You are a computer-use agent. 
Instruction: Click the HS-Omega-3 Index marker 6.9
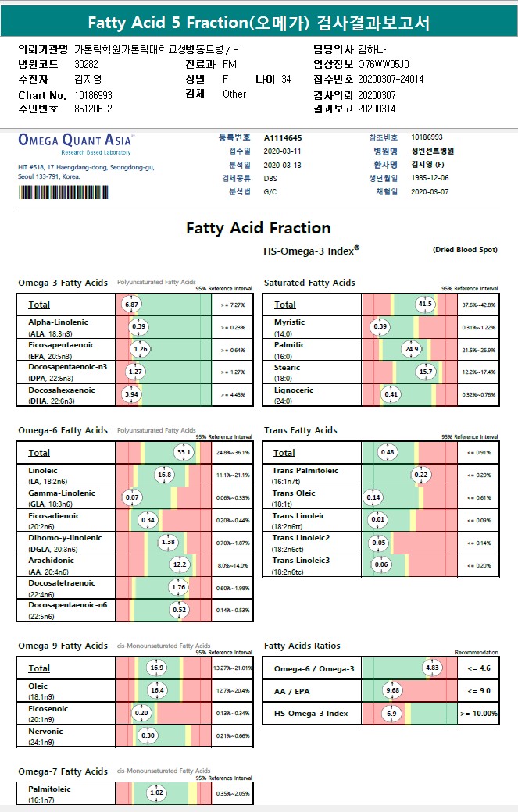(391, 713)
